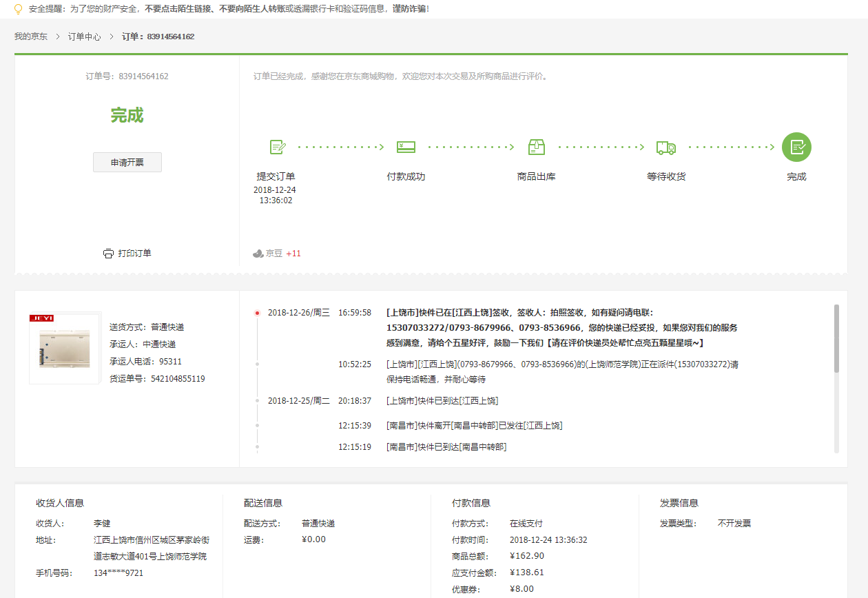Image resolution: width=868 pixels, height=598 pixels.
Task: Click the submit time 2018-12-24 13:36:02
Action: (x=276, y=196)
